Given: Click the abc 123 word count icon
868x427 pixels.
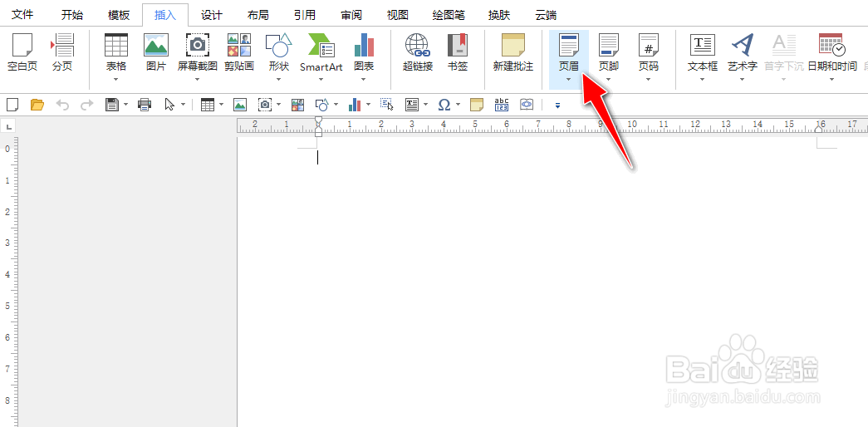Looking at the screenshot, I should pos(502,104).
